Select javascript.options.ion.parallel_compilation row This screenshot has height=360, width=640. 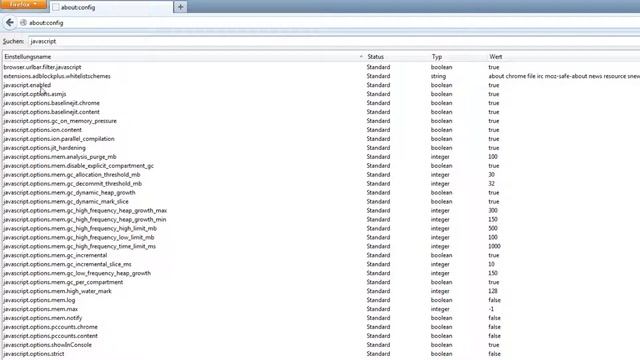tap(321, 139)
